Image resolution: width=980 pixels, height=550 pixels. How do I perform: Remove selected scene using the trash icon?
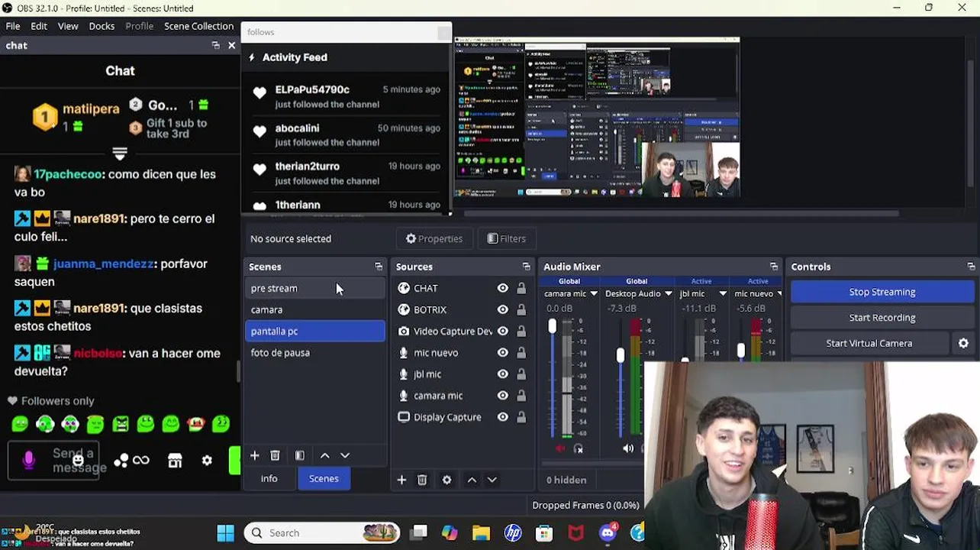tap(275, 455)
